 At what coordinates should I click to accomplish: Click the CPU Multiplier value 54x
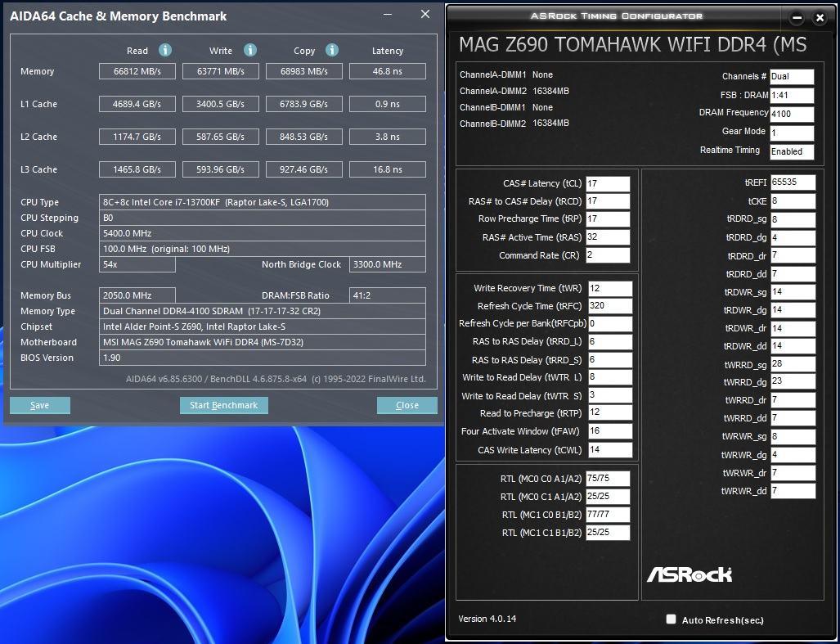point(137,264)
